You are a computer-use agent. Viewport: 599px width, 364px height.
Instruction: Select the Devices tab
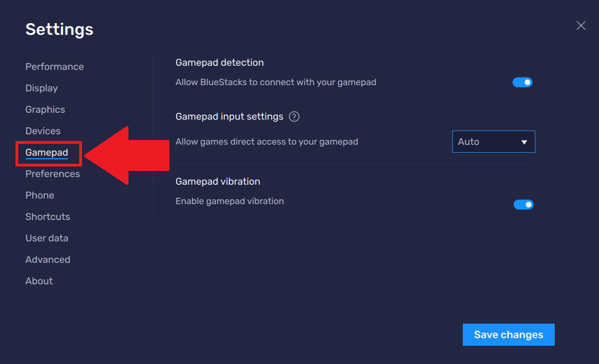43,131
